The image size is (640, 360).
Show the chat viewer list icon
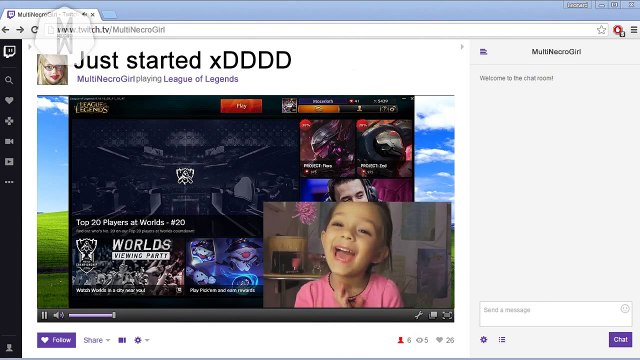pos(502,340)
